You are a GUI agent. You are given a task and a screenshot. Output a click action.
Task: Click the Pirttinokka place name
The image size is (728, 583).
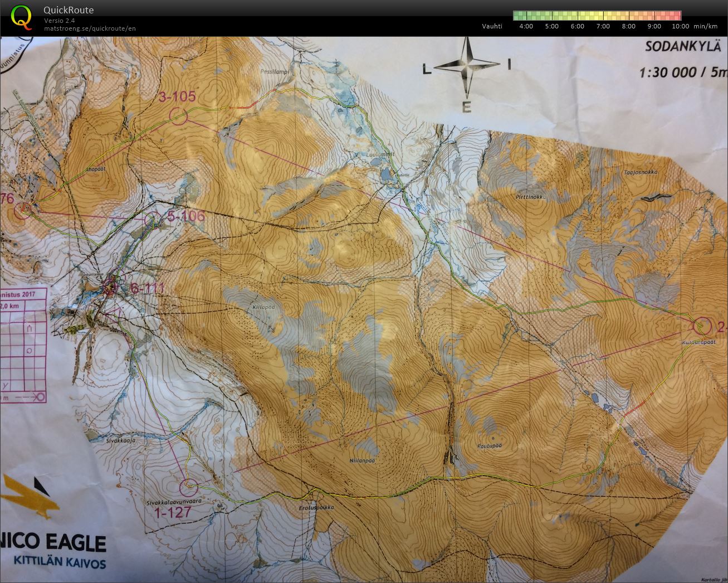coord(530,197)
